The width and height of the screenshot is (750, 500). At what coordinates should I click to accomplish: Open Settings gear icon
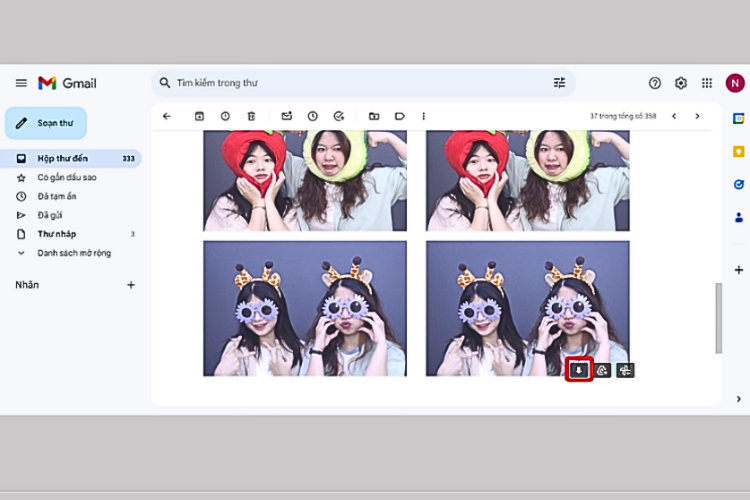[x=681, y=83]
